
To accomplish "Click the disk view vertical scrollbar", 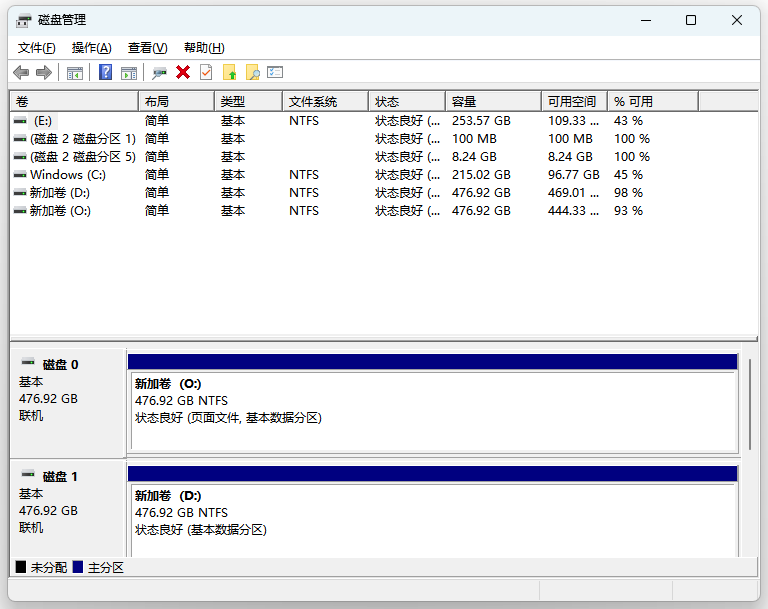I will pos(749,404).
